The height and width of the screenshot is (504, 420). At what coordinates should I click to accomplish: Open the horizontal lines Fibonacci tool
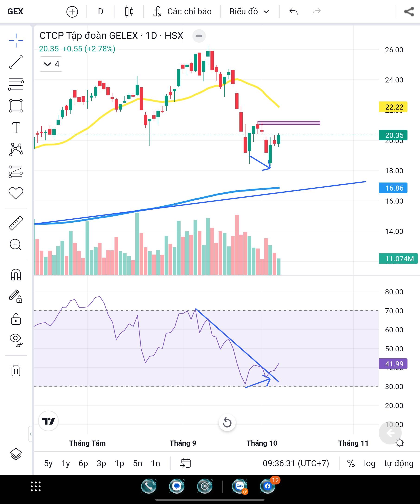pos(16,84)
